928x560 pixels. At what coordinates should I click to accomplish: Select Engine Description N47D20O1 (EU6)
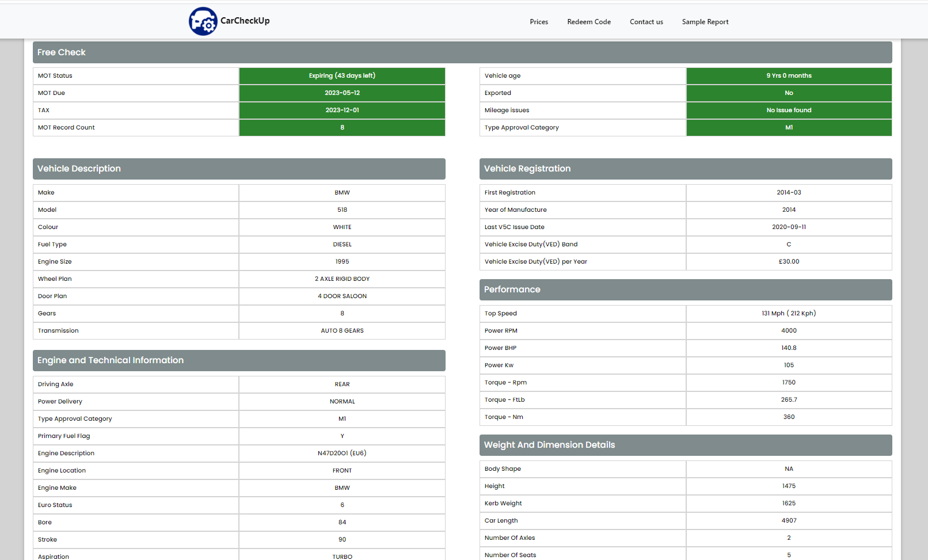[x=342, y=454]
